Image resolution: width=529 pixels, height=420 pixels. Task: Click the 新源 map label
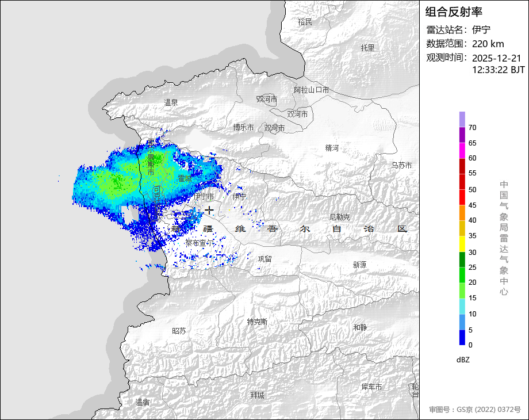point(359,265)
